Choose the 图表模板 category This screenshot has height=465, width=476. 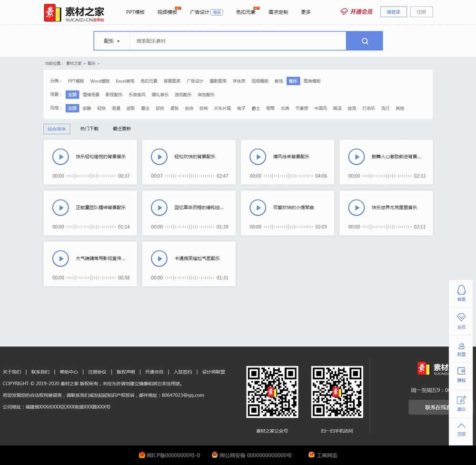(x=312, y=81)
